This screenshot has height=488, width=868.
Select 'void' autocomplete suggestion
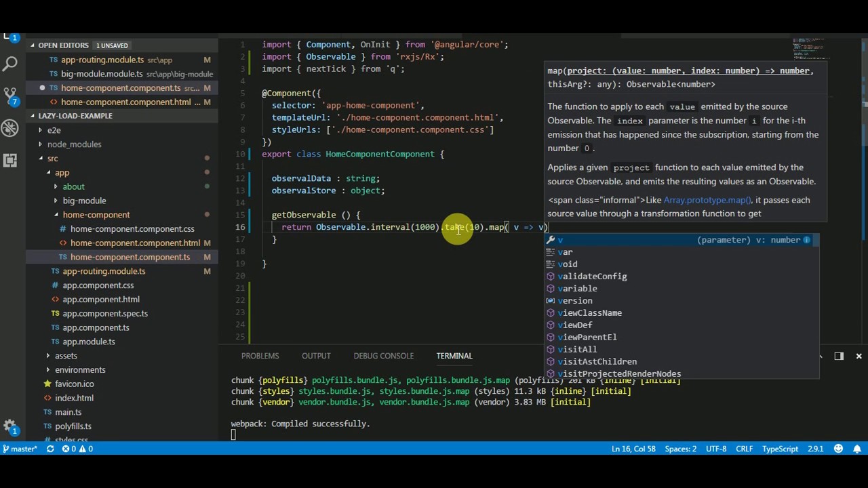[682, 264]
